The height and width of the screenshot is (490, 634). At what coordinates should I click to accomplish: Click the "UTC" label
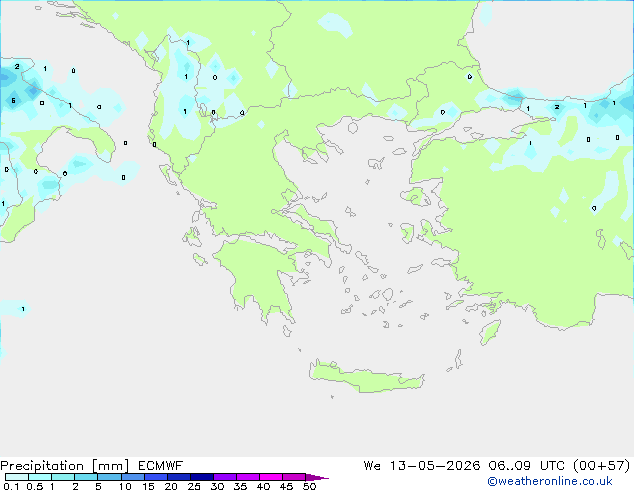(552, 466)
